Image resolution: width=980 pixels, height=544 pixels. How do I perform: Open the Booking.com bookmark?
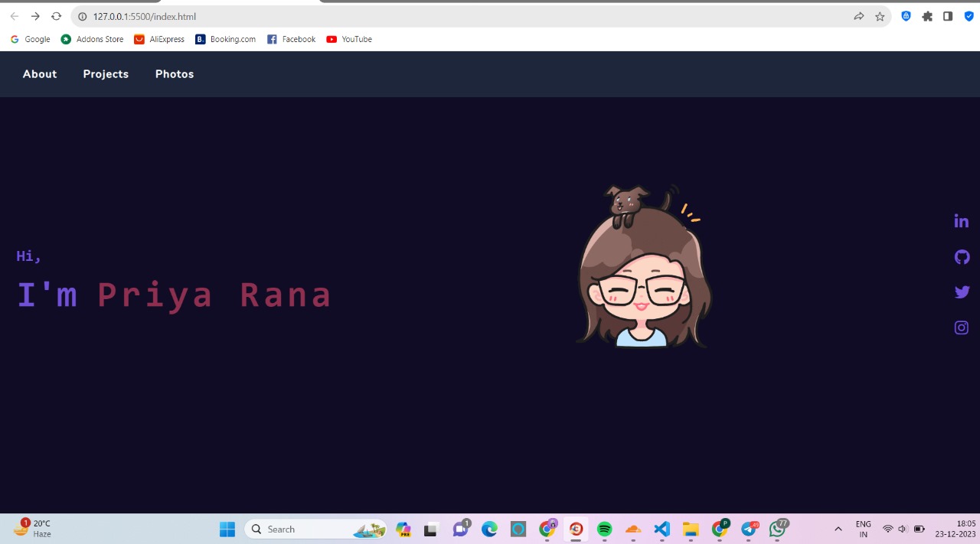pos(226,39)
